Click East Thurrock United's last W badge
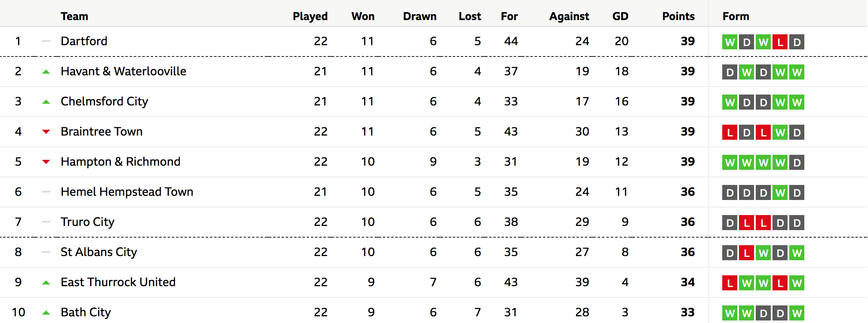Screen dimensions: 868x323 tap(797, 283)
